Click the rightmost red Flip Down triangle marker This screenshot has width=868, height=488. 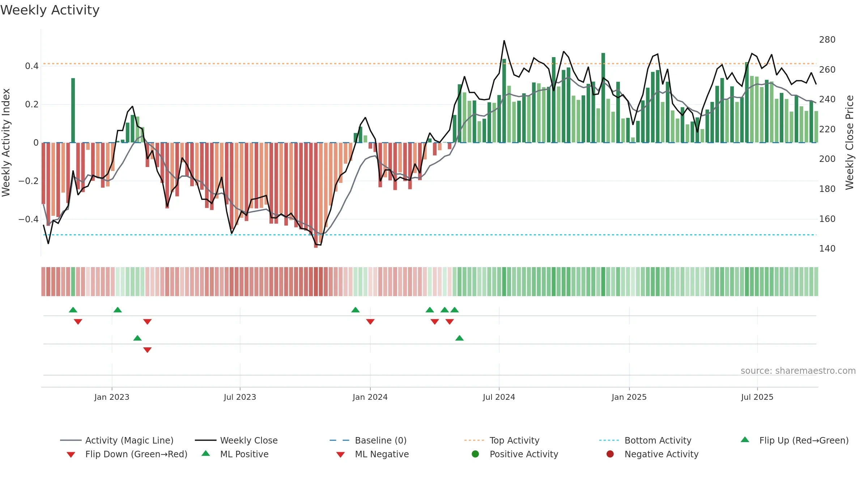pyautogui.click(x=450, y=322)
